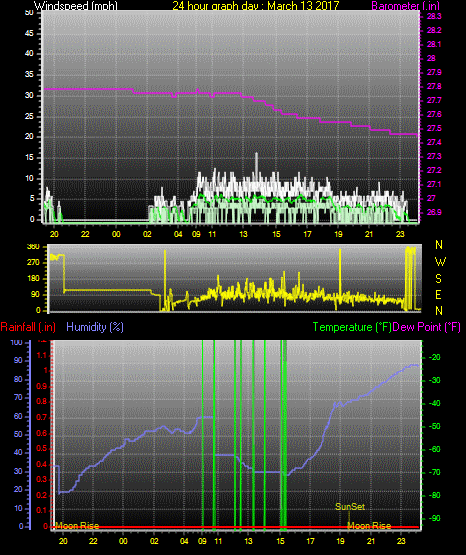Screen dimensions: 466x555
Task: Select the "Dew Point (°F)" legend label
Action: click(x=426, y=327)
